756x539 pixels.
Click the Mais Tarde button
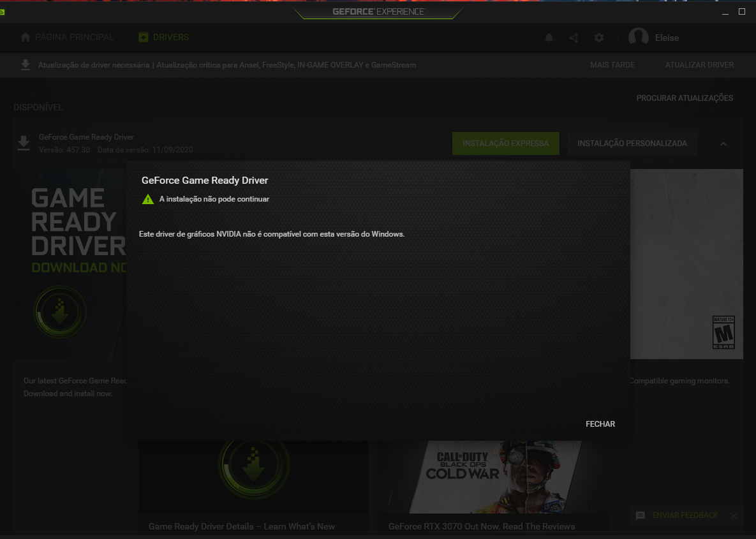point(612,65)
